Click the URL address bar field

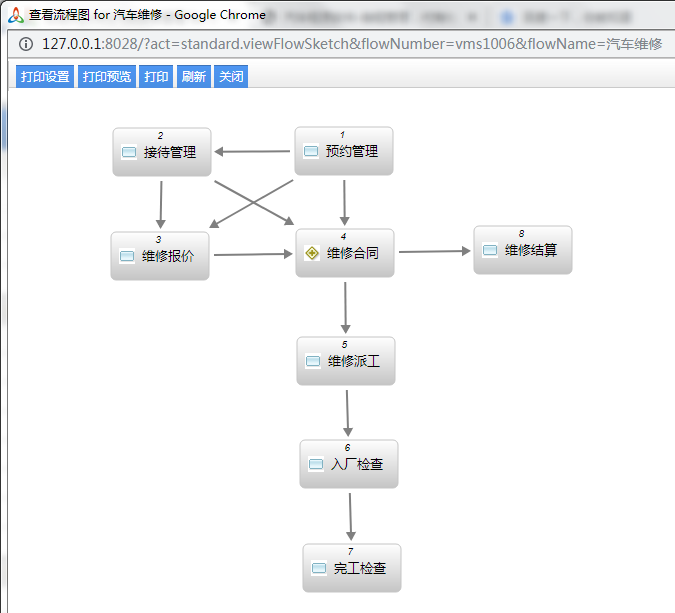(x=350, y=44)
